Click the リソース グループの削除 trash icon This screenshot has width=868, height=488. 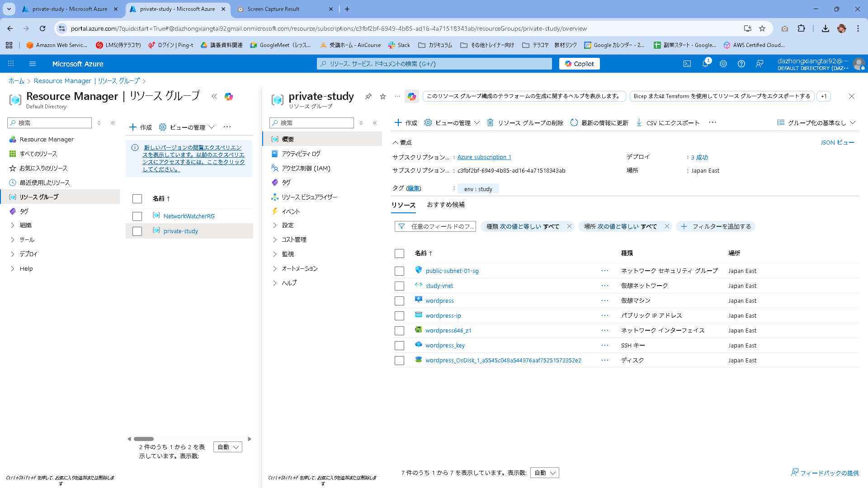pos(490,122)
